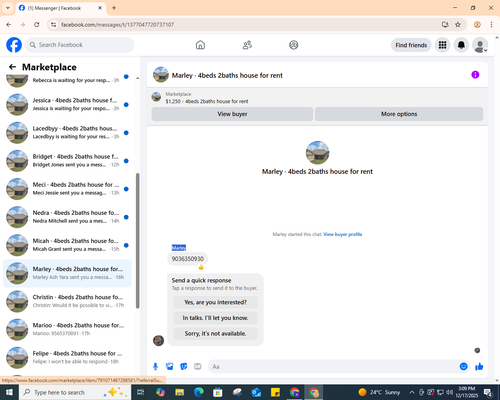The image size is (500, 400).
Task: Open the Chrome three-dot menu
Action: (491, 25)
